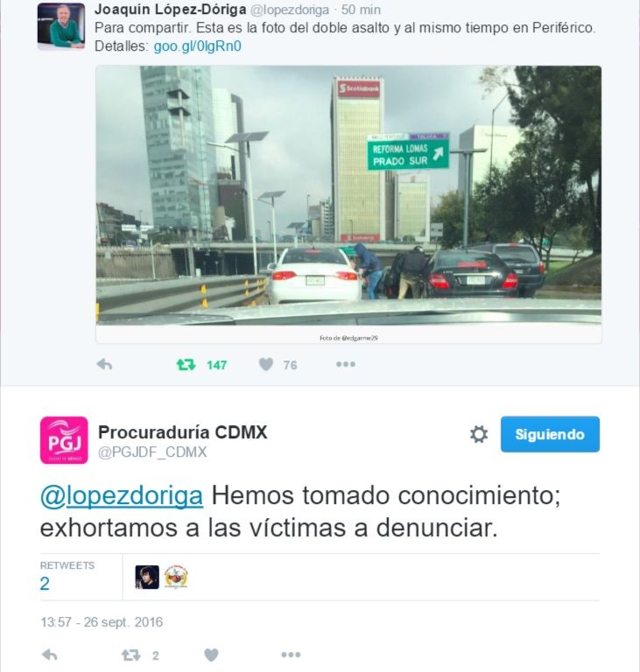This screenshot has height=672, width=640.
Task: Open more options on López-Dóriga tweet
Action: pyautogui.click(x=345, y=364)
